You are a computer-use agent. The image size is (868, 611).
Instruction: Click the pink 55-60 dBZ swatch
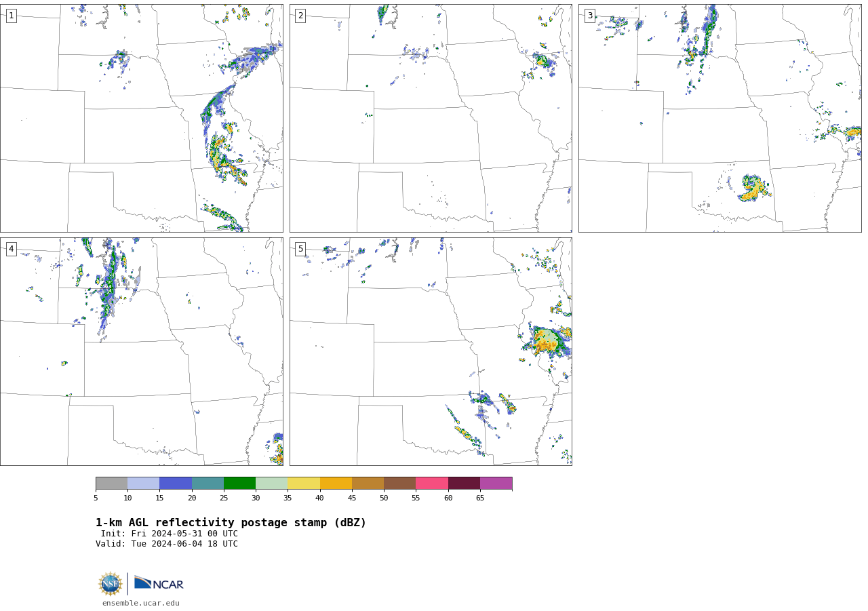(x=432, y=484)
